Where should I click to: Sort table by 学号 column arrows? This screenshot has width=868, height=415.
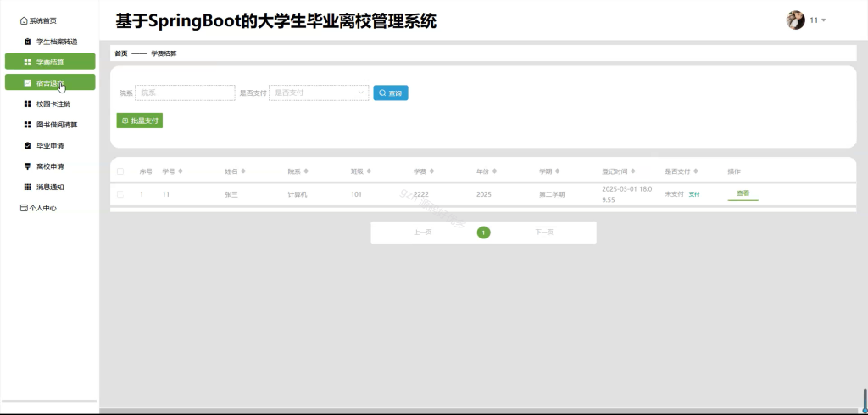click(180, 171)
